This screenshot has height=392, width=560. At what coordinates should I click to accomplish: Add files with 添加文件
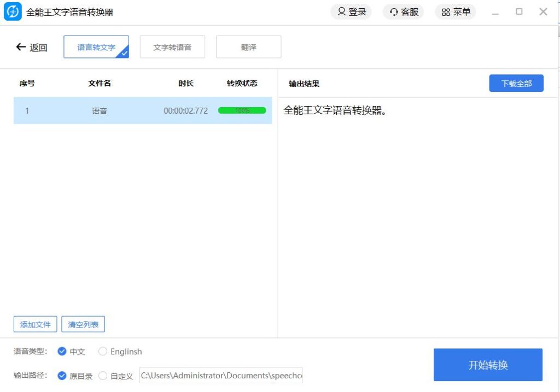pos(34,324)
